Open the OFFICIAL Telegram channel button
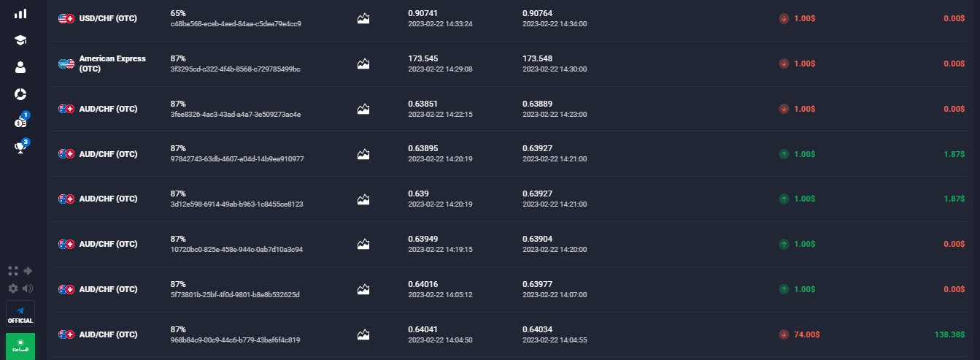This screenshot has width=980, height=360. click(20, 315)
